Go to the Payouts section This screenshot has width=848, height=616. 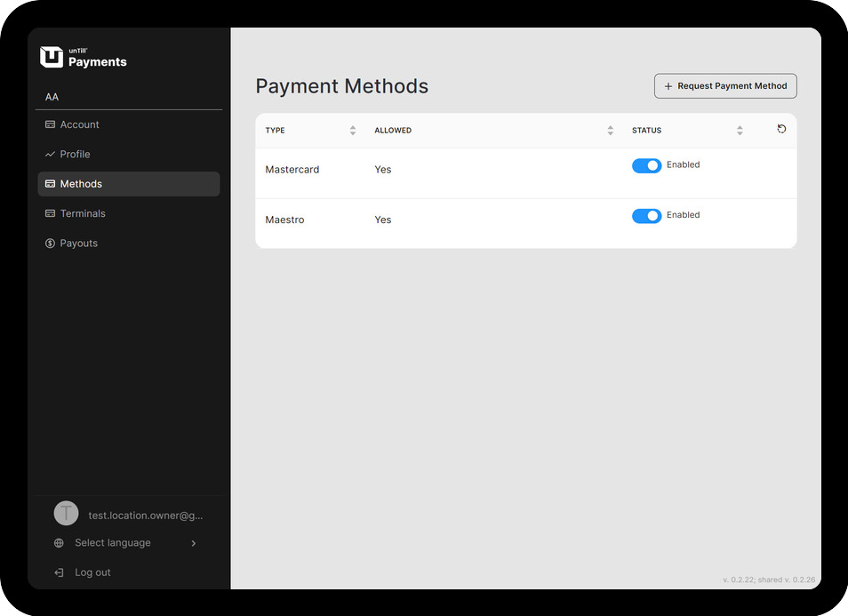tap(79, 244)
